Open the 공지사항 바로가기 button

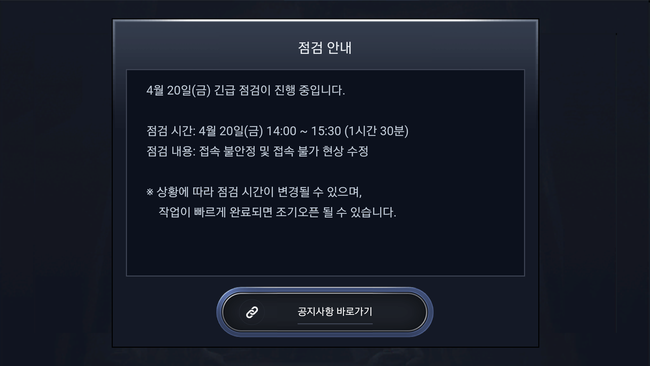point(325,312)
